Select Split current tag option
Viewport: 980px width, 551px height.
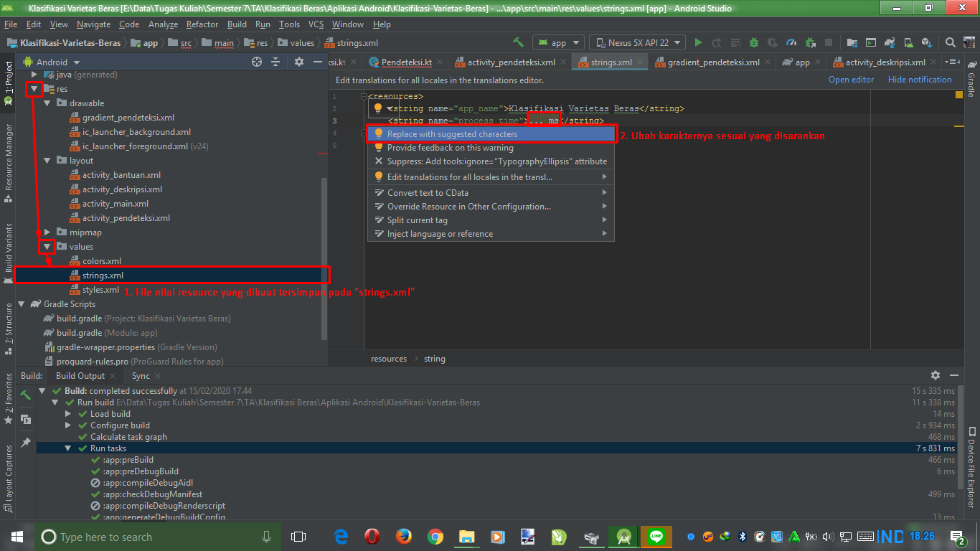(491, 220)
